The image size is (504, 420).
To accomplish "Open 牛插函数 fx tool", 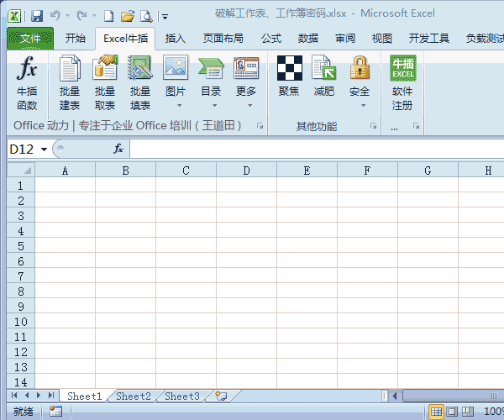I will pos(27,82).
